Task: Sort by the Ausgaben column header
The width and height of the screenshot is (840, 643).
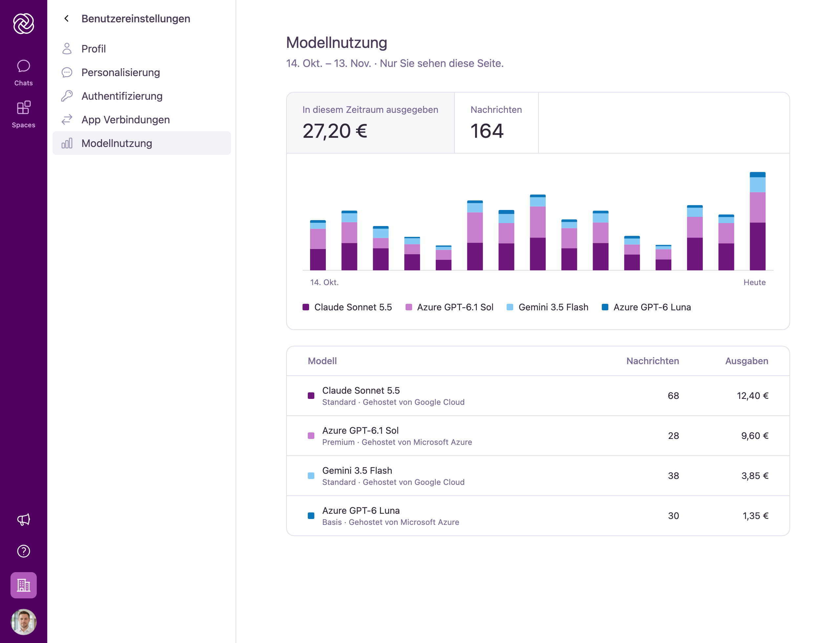Action: (x=746, y=361)
